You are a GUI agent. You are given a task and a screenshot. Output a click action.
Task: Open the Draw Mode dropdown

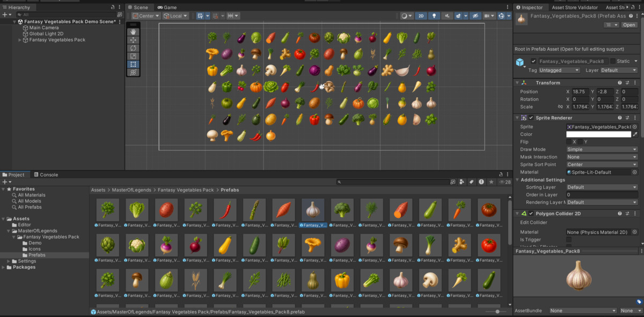[x=602, y=149]
